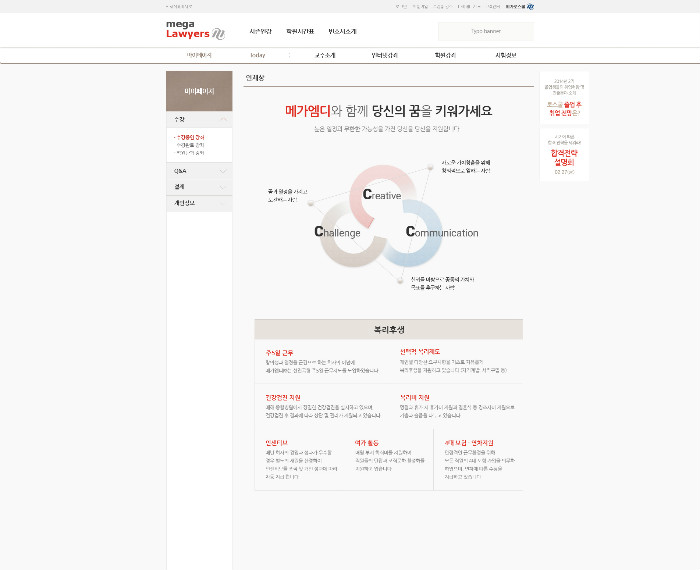This screenshot has width=700, height=570.
Task: Click the 메가엠디 headline text
Action: [308, 111]
